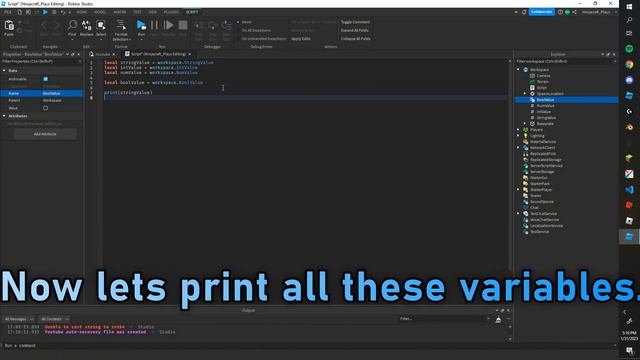Open the All Contexts dropdown in Output
640x360 pixels.
[x=54, y=319]
